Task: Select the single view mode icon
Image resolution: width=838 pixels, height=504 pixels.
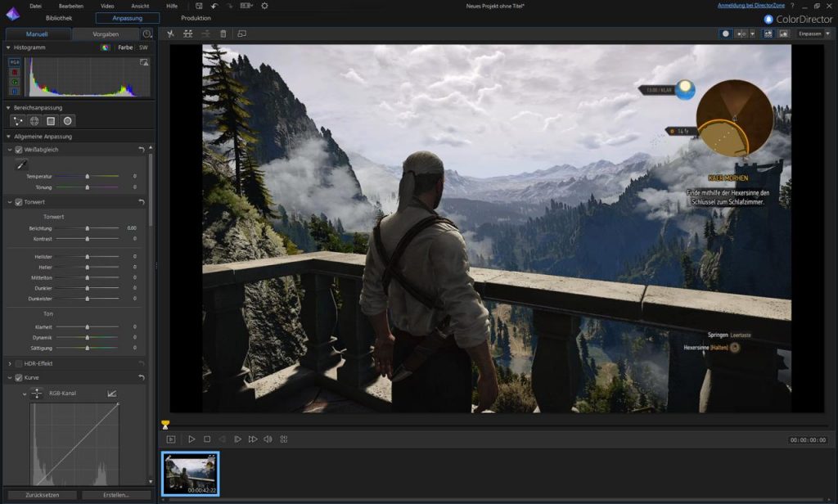Action: 725,34
